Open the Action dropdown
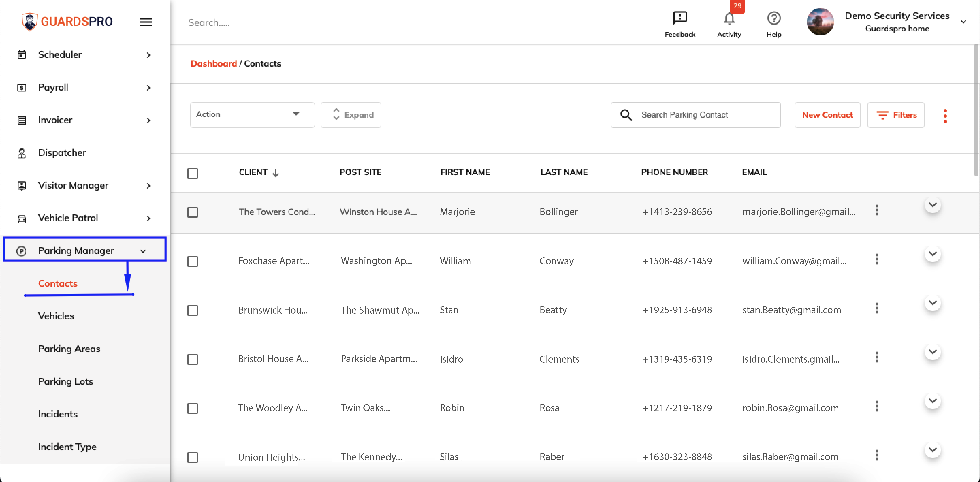The width and height of the screenshot is (980, 482). click(252, 115)
